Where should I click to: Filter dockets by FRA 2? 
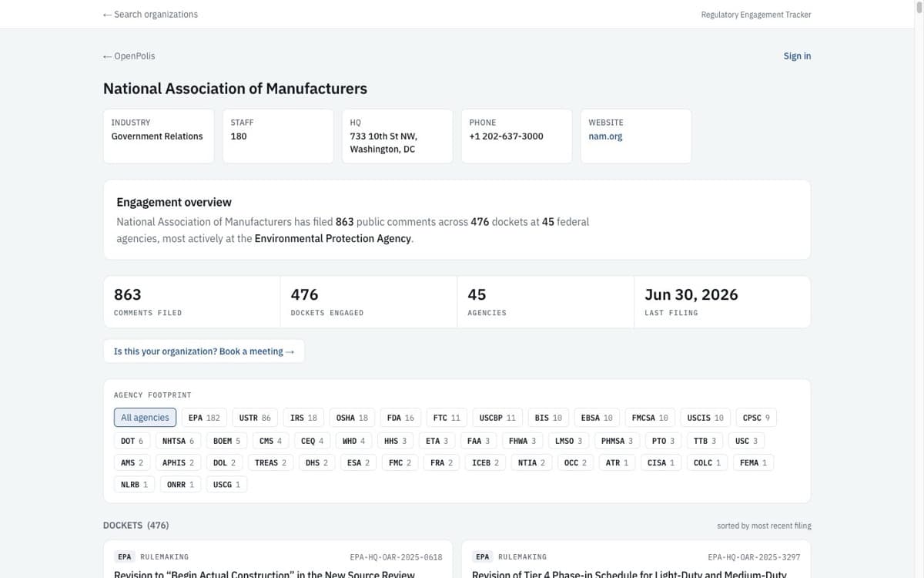[x=441, y=462]
